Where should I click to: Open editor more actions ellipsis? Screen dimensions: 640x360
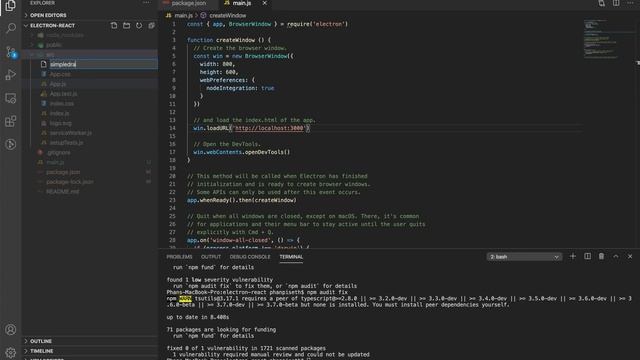pyautogui.click(x=630, y=3)
